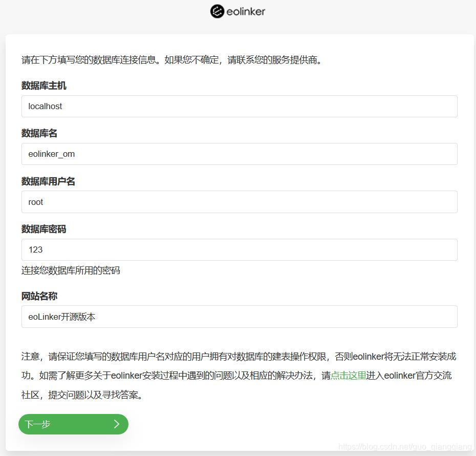Click the hint text 连接您数据库所用的密码

tap(71, 271)
